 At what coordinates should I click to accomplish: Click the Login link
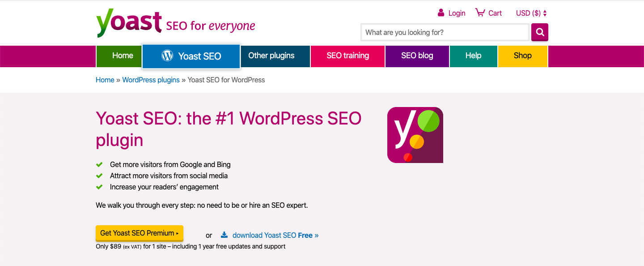(457, 13)
